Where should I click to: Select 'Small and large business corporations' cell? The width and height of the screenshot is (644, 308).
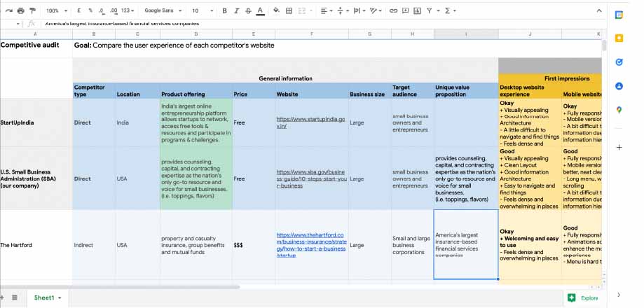click(412, 245)
